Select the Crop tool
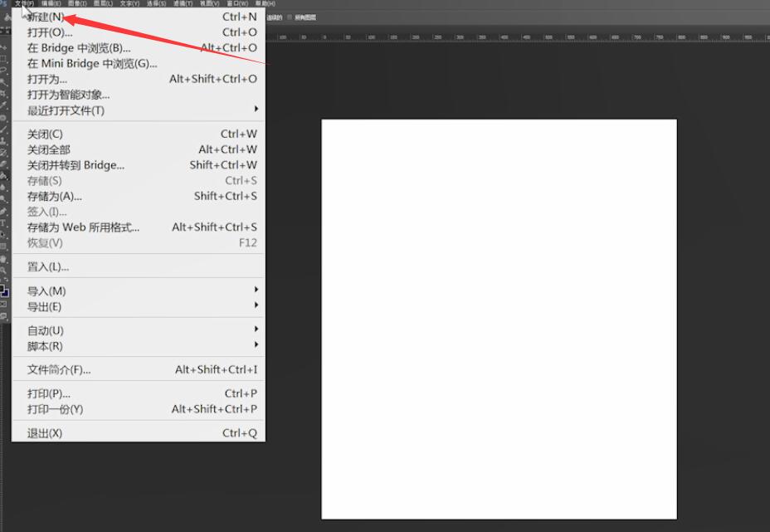Screen dimensions: 770x532 [x=4, y=93]
